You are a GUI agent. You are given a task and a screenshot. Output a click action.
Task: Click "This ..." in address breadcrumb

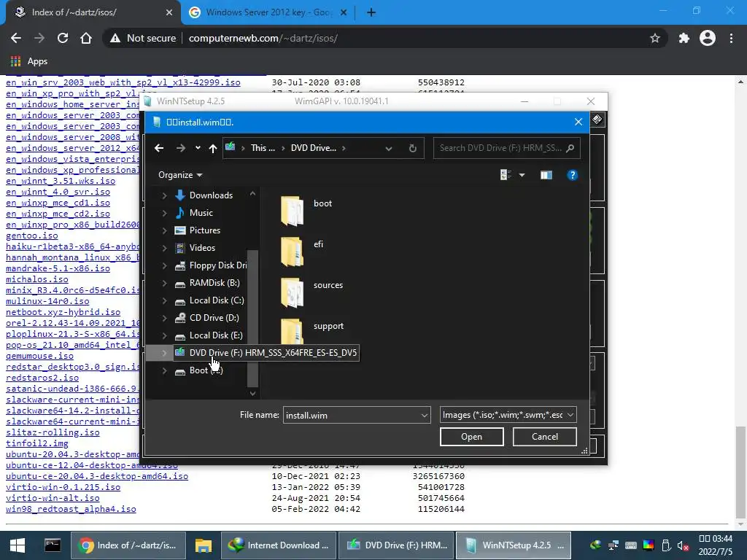pyautogui.click(x=263, y=148)
